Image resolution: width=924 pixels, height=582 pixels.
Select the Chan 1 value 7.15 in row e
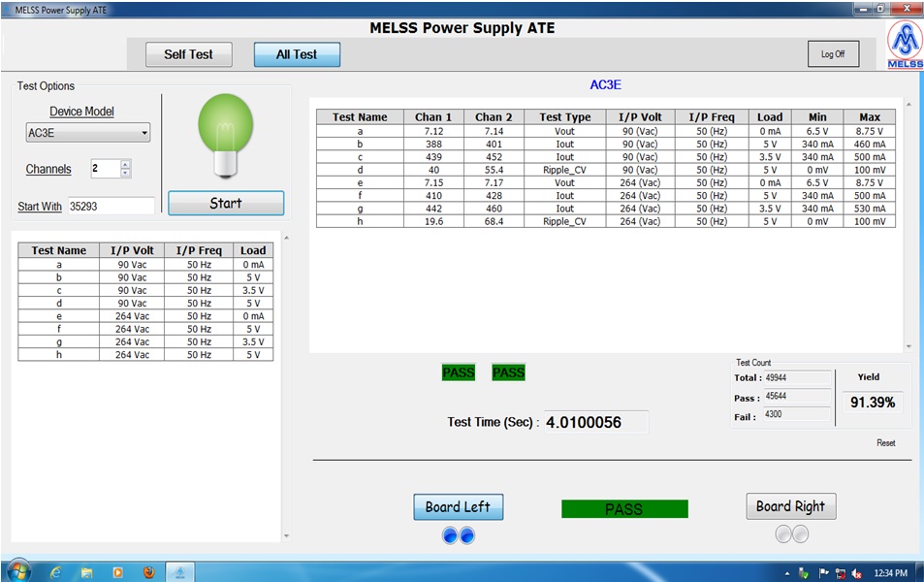point(433,182)
